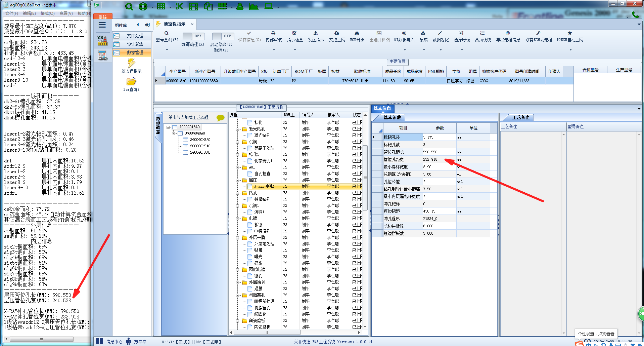Click 内部审核 printer tool

274,37
